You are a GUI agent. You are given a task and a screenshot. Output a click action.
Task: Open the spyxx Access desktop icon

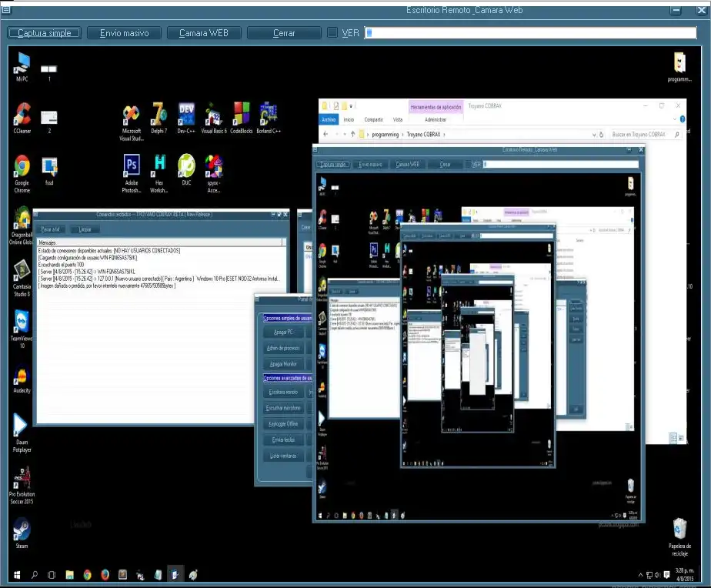pyautogui.click(x=214, y=174)
